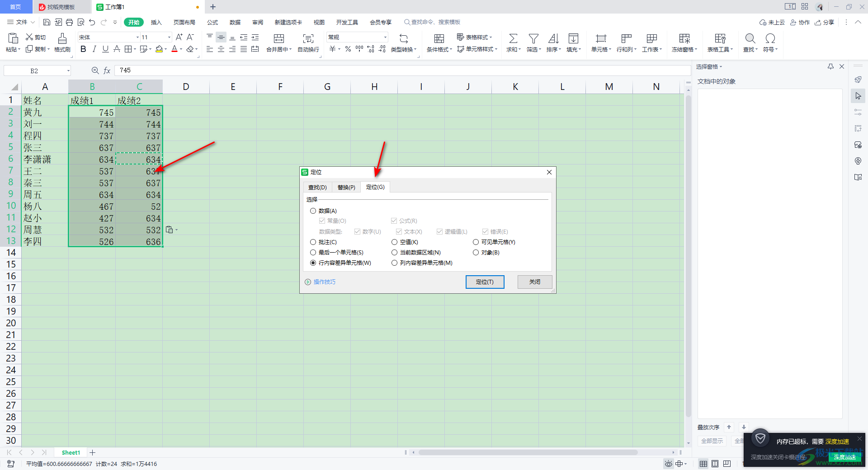The height and width of the screenshot is (470, 868).
Task: Open the Formulas ribbon tab
Action: pos(212,22)
